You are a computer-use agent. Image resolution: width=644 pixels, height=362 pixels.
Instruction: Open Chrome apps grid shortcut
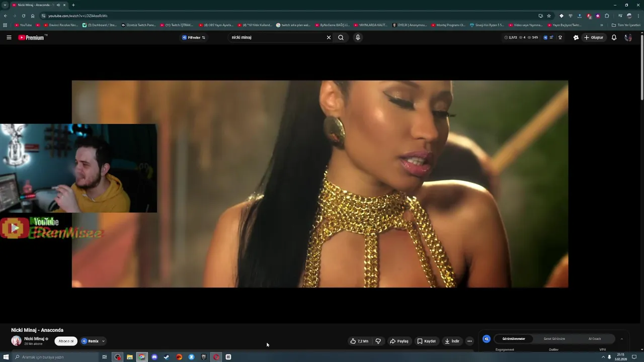(5, 25)
